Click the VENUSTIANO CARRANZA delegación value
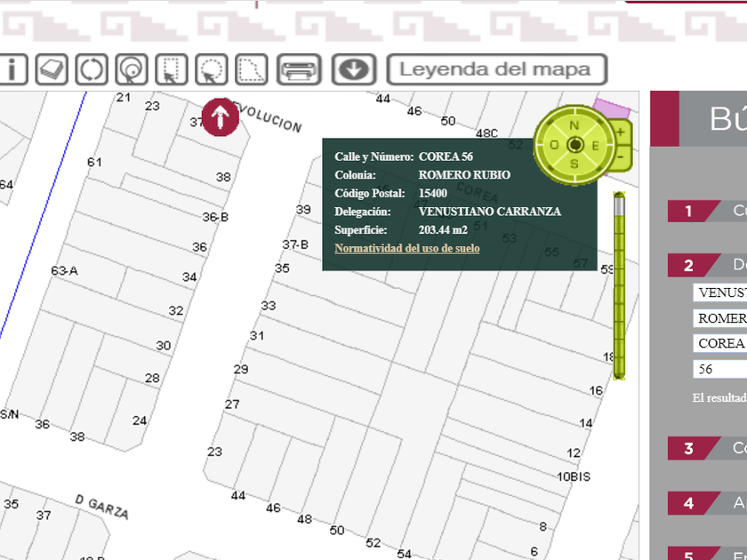747x560 pixels. point(490,212)
